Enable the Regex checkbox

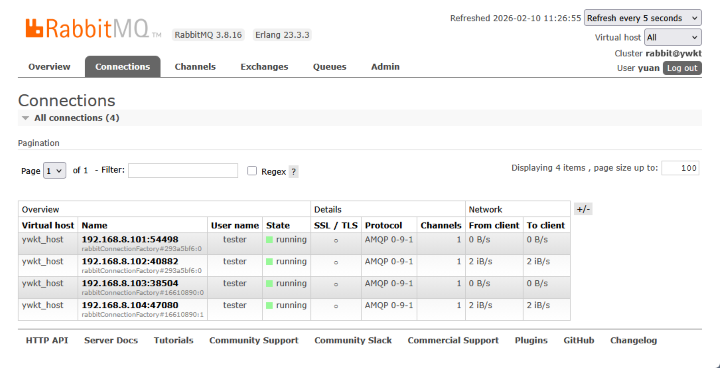pyautogui.click(x=252, y=171)
